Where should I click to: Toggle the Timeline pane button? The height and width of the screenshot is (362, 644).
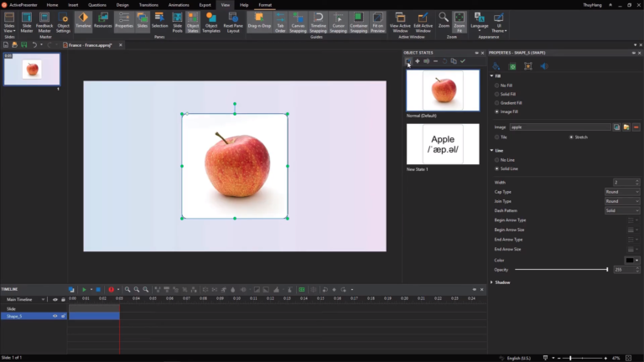[x=83, y=22]
